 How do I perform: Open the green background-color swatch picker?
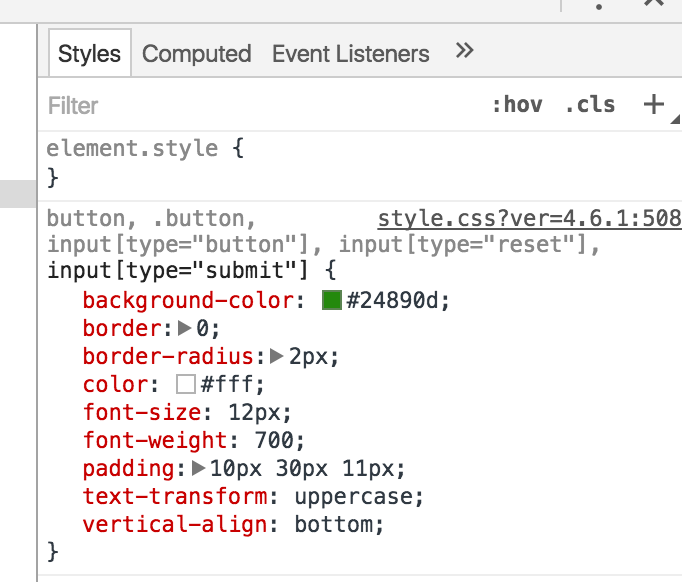[331, 300]
